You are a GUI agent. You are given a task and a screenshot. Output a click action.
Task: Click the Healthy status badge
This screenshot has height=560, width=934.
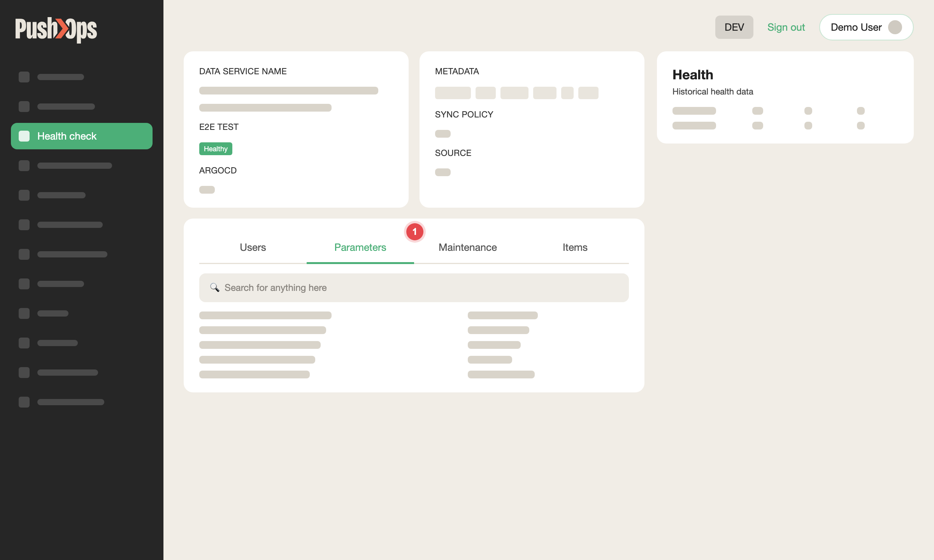click(x=216, y=149)
